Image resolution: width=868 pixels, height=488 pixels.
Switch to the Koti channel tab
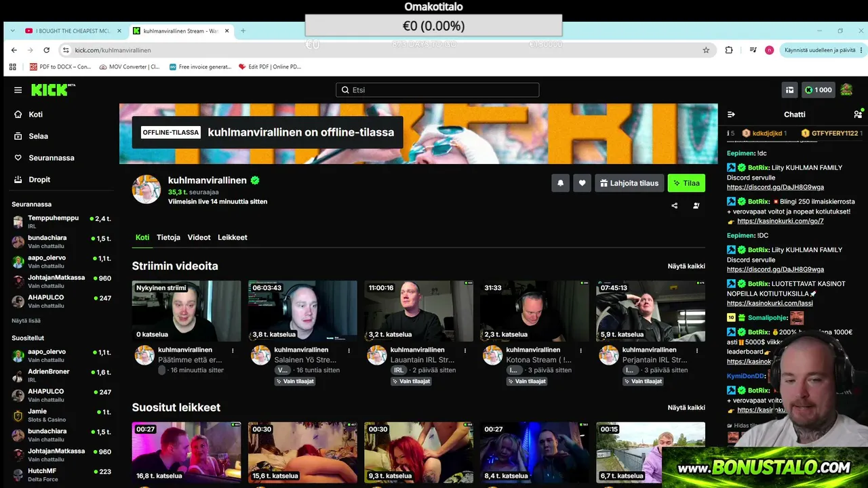coord(142,238)
